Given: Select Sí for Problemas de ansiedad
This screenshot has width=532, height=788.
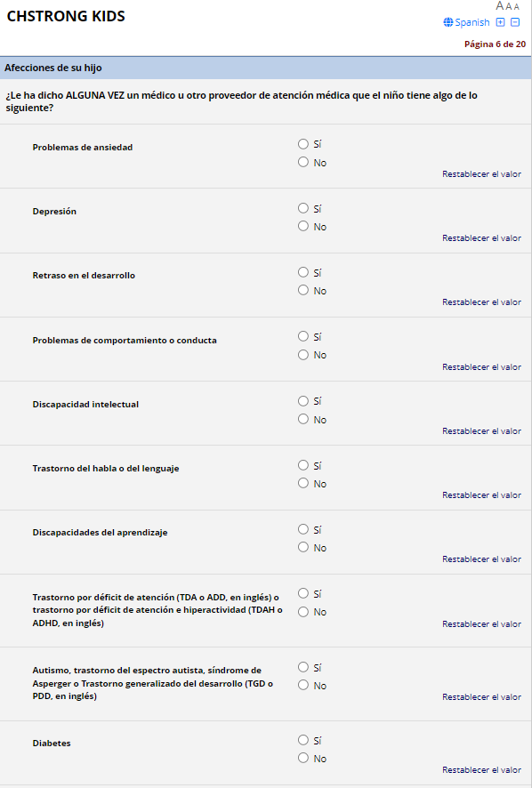Looking at the screenshot, I should click(x=302, y=144).
